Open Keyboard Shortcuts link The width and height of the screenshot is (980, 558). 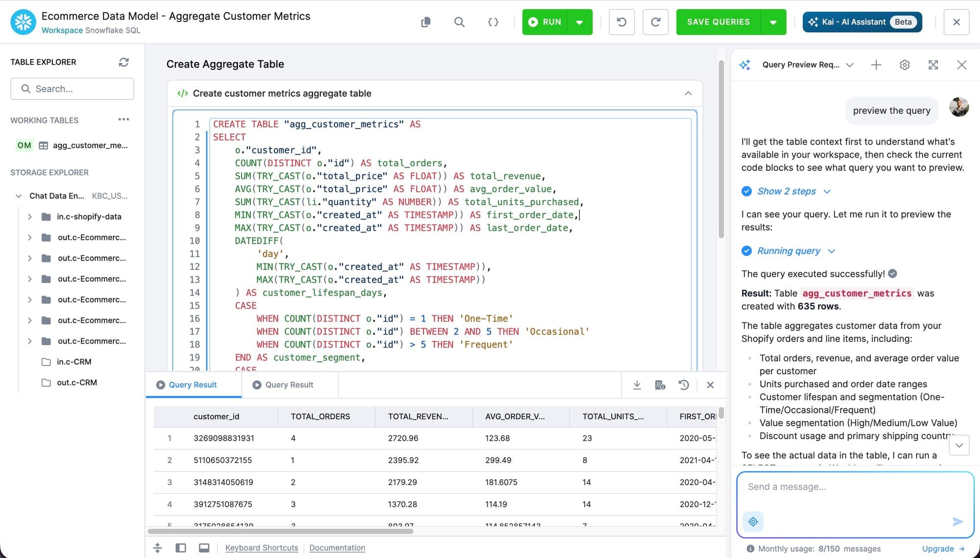(x=262, y=548)
